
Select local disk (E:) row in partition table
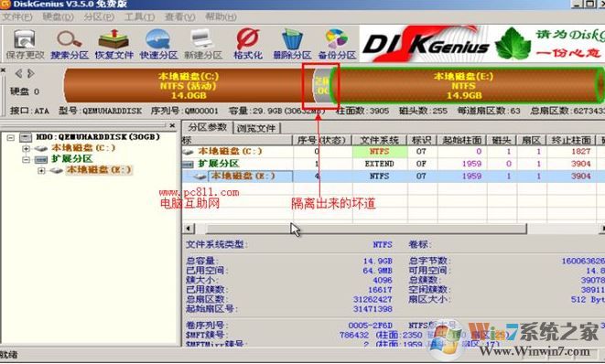pyautogui.click(x=393, y=177)
